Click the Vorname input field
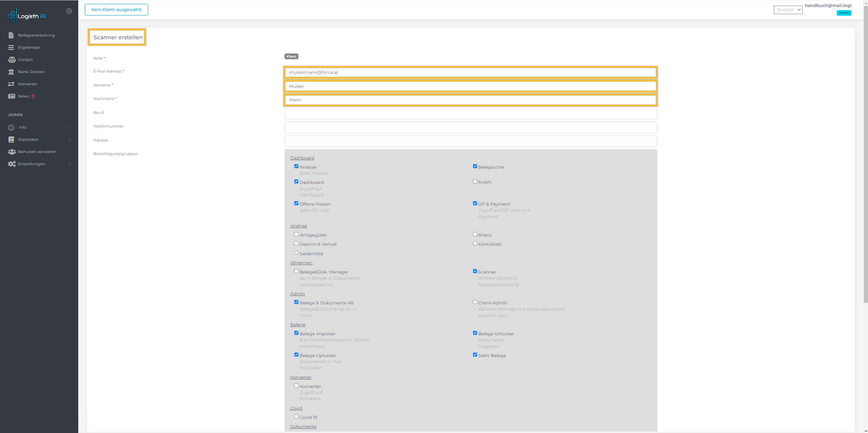This screenshot has height=433, width=868. (x=470, y=86)
